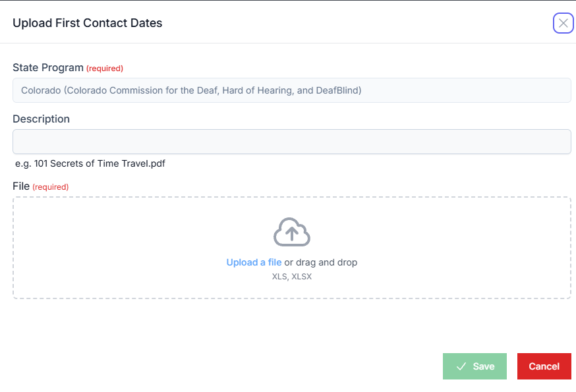This screenshot has height=392, width=576.
Task: Click '(required)' beside the File label
Action: pyautogui.click(x=51, y=187)
